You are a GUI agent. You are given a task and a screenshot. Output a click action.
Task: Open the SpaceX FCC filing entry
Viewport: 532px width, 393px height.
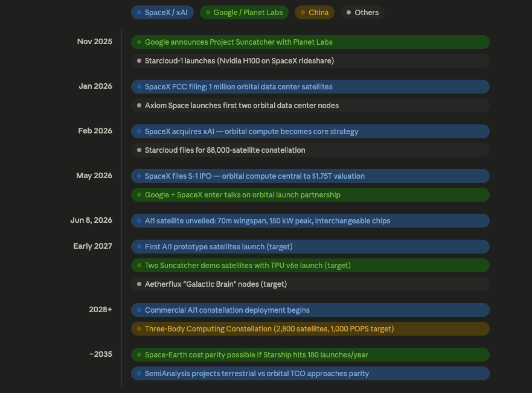point(310,87)
